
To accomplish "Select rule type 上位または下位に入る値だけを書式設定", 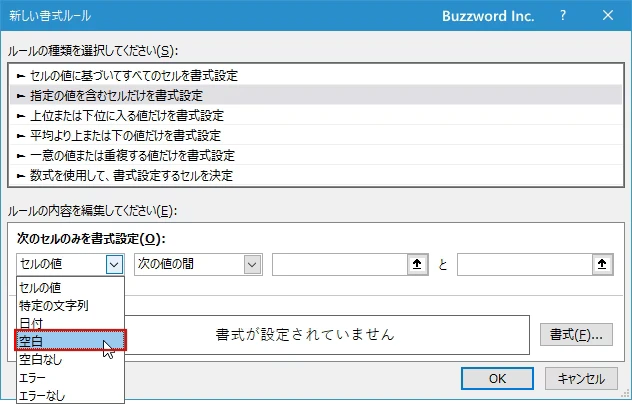I will coord(316,115).
